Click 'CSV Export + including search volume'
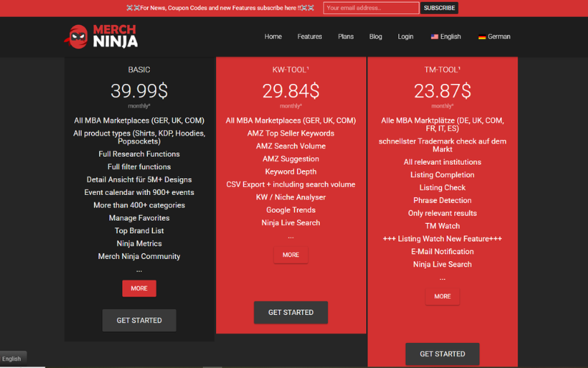The height and width of the screenshot is (368, 588). click(x=290, y=185)
